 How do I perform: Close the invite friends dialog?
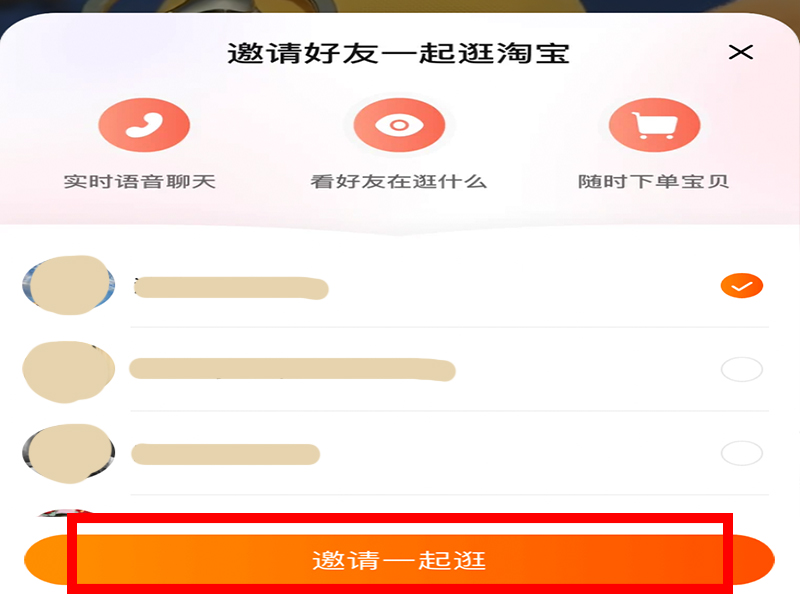(x=740, y=52)
